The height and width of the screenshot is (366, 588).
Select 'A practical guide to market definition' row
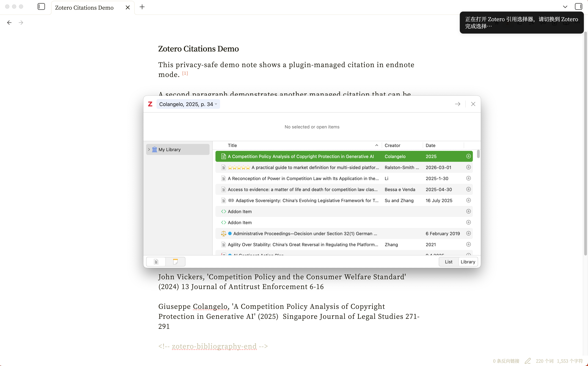(x=344, y=167)
